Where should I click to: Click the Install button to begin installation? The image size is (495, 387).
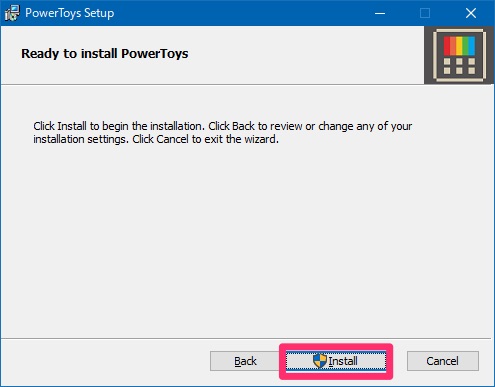(x=336, y=361)
